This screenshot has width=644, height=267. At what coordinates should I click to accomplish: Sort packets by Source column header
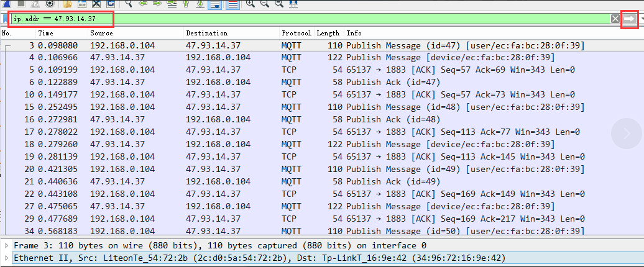tap(136, 34)
